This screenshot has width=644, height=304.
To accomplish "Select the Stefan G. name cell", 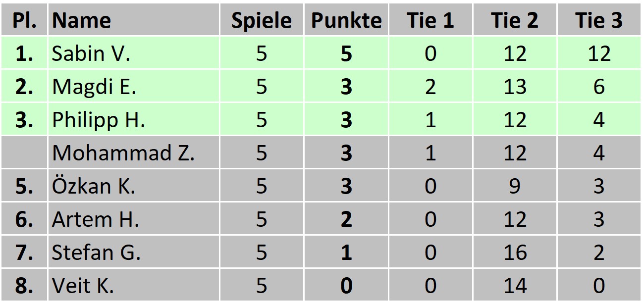I will 97,253.
